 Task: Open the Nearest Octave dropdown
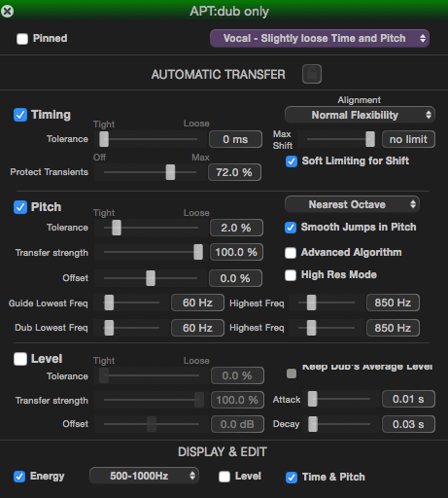coord(352,204)
